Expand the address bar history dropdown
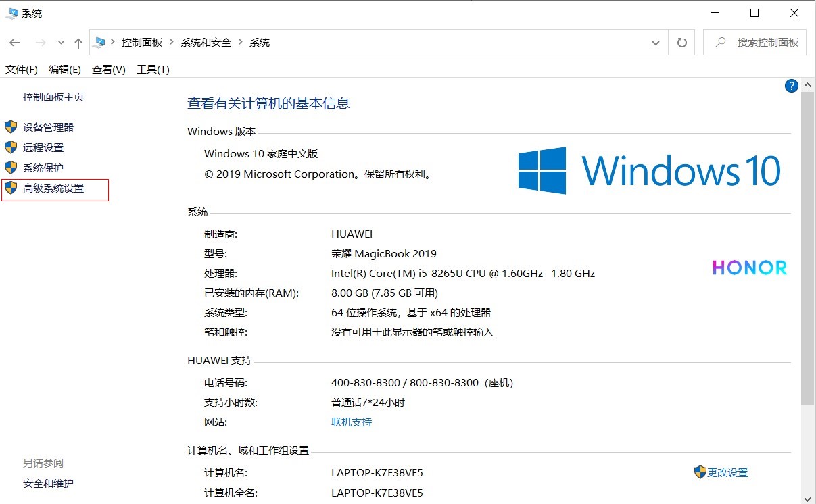 coord(655,43)
